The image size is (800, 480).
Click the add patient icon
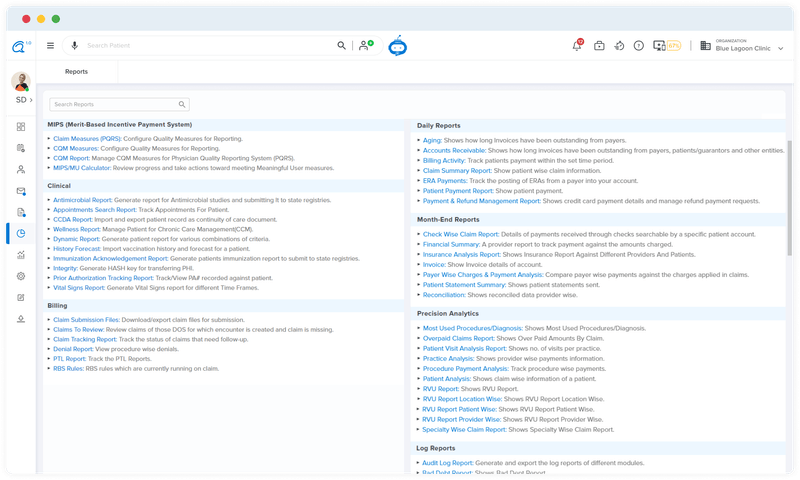pyautogui.click(x=365, y=45)
